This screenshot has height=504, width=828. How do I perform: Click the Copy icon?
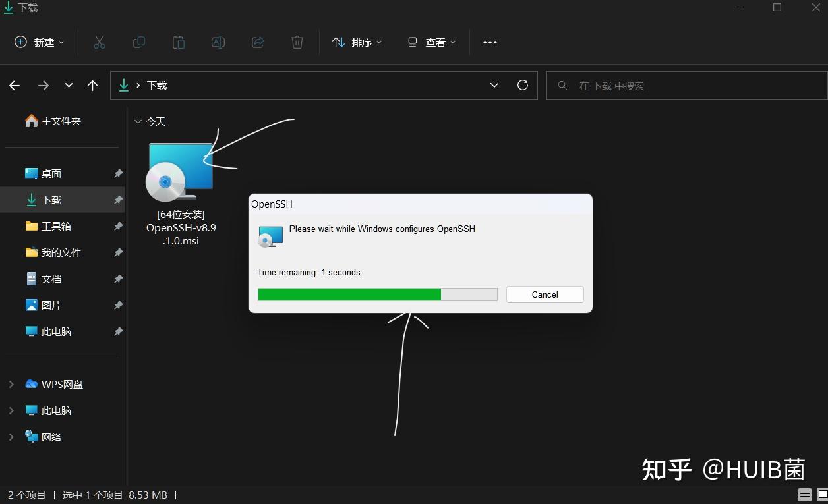139,42
